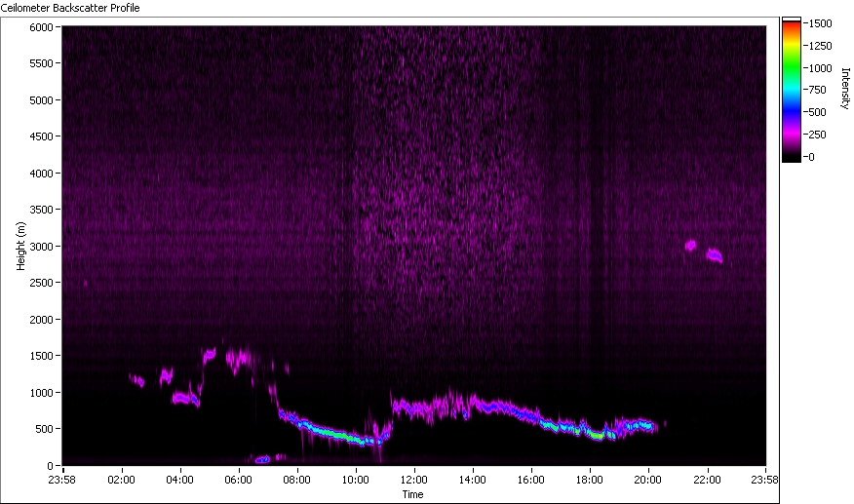Image resolution: width=854 pixels, height=504 pixels.
Task: Click the 'Time' axis title
Action: (412, 494)
